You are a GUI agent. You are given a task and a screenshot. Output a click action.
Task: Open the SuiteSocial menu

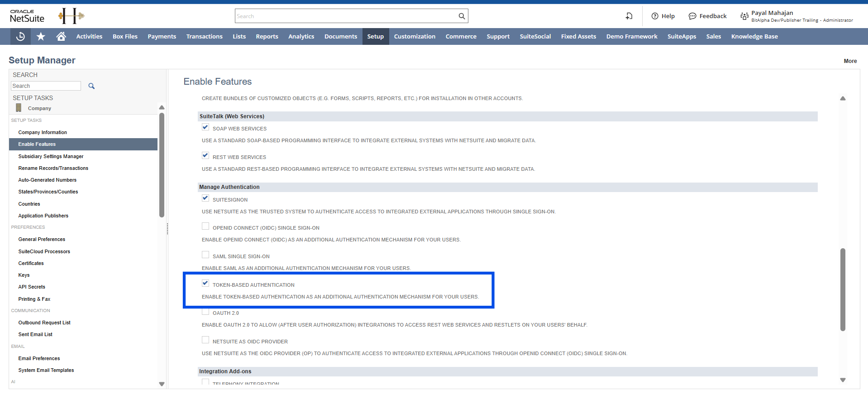tap(535, 37)
